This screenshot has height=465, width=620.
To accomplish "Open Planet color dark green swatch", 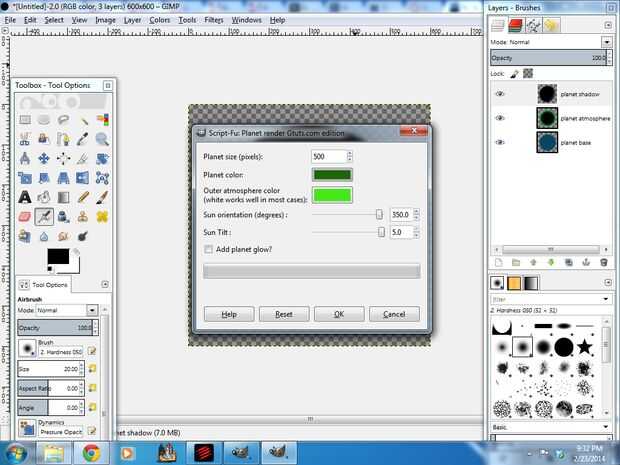I will 332,175.
